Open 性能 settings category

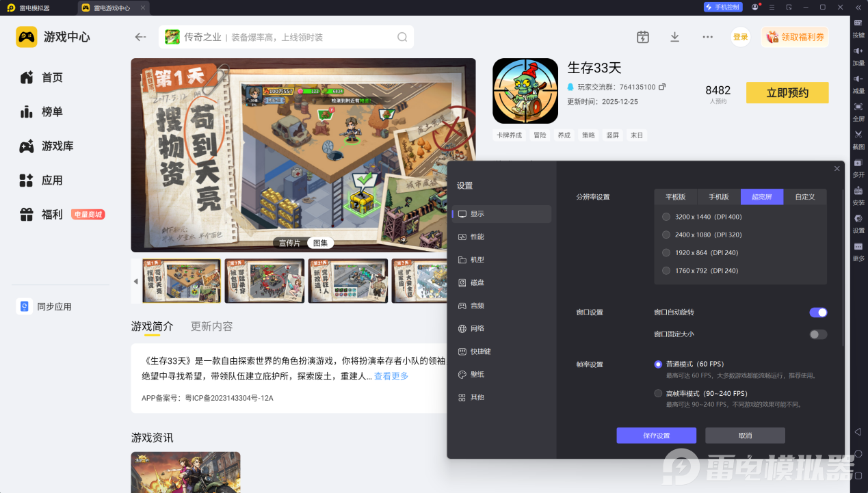pos(501,237)
